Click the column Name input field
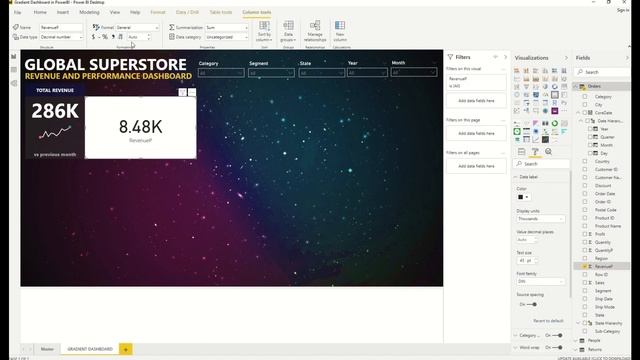This screenshot has height=360, width=640. coord(61,27)
